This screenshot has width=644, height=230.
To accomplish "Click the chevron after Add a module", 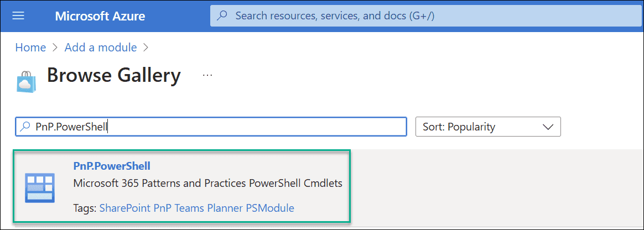I will [145, 48].
